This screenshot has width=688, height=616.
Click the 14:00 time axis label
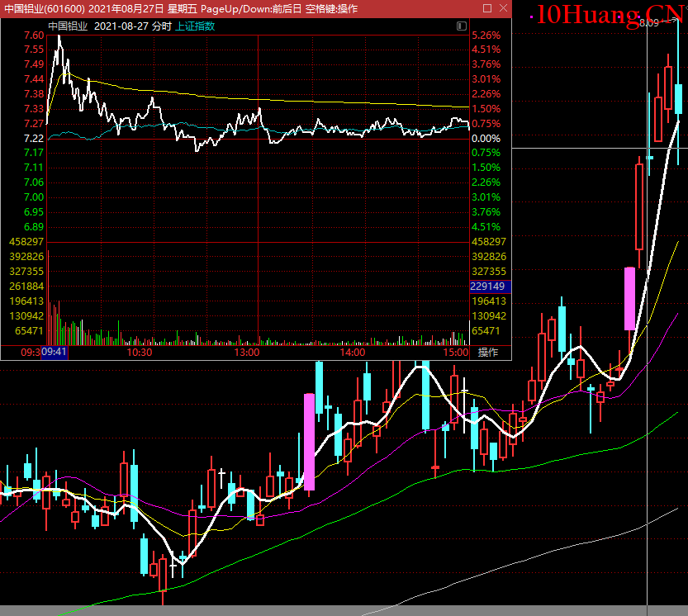tap(353, 353)
